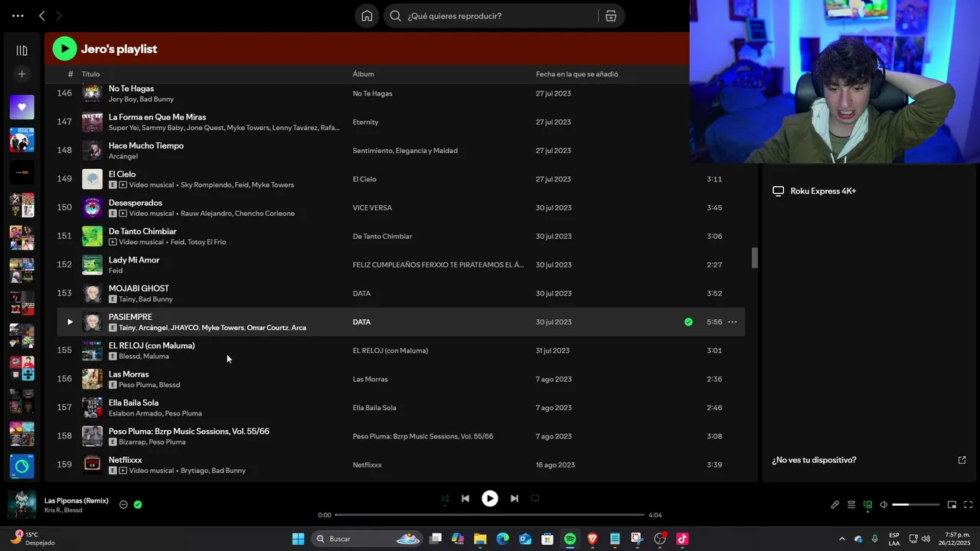Screen dimensions: 980x551
Task: Sort by 'Fecha en la que se añadió'
Action: click(x=577, y=74)
